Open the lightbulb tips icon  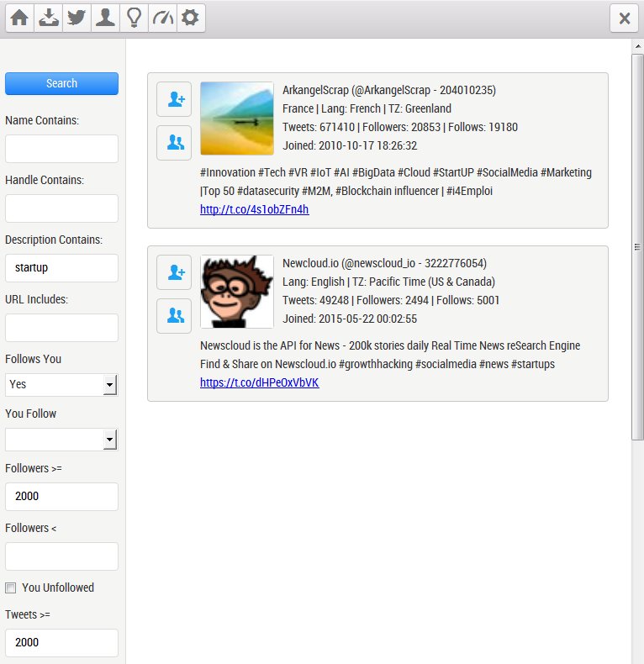point(134,18)
